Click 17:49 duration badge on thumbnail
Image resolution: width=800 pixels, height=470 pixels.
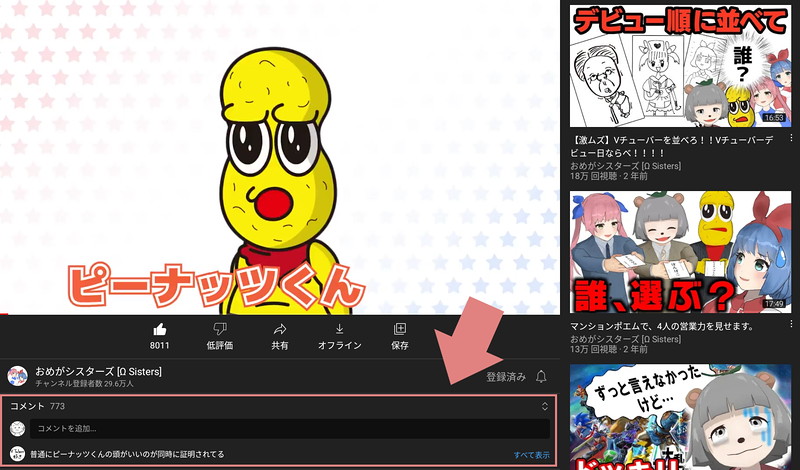(774, 304)
